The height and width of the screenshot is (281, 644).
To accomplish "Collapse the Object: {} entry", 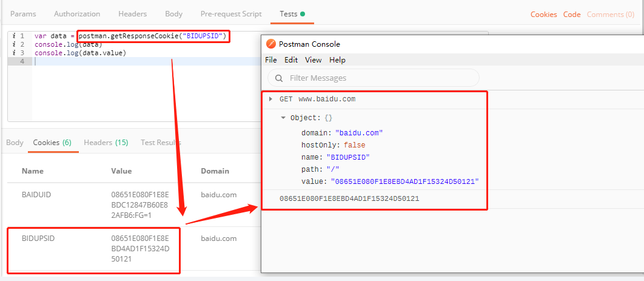I will click(283, 118).
